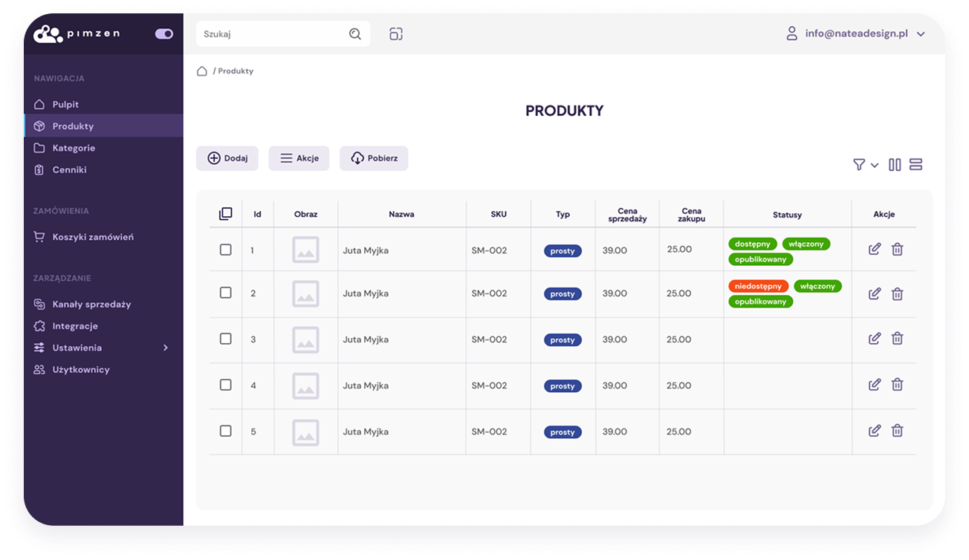Click the edit icon for product Id 4

875,384
